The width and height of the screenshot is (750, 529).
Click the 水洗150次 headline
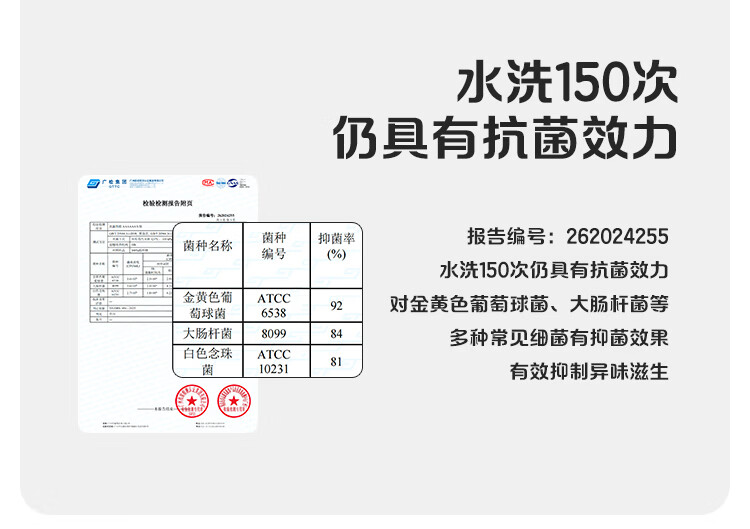(568, 82)
